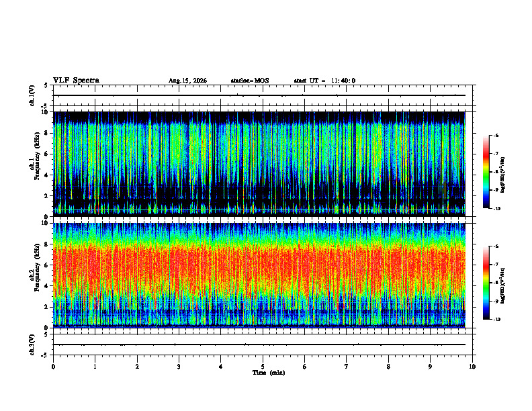The image size is (532, 411).
Task: Click the ch.3(V) waveform axis label
Action: click(x=32, y=345)
